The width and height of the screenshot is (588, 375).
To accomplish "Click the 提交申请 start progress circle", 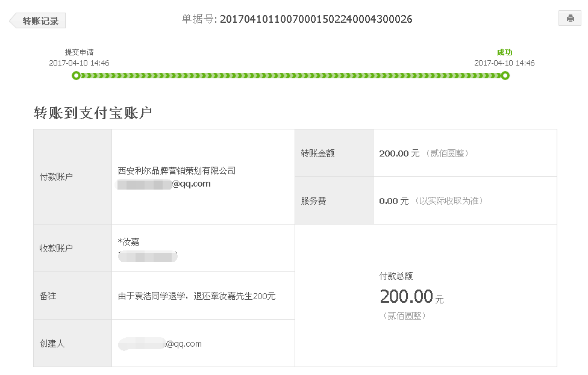I will click(76, 76).
